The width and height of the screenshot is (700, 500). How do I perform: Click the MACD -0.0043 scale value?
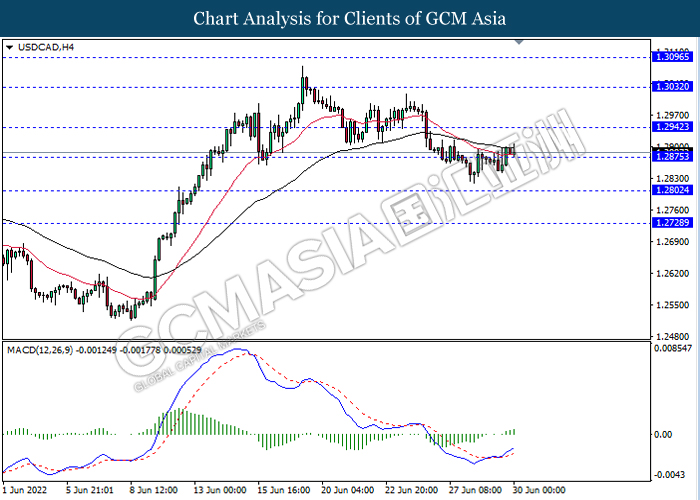[669, 475]
